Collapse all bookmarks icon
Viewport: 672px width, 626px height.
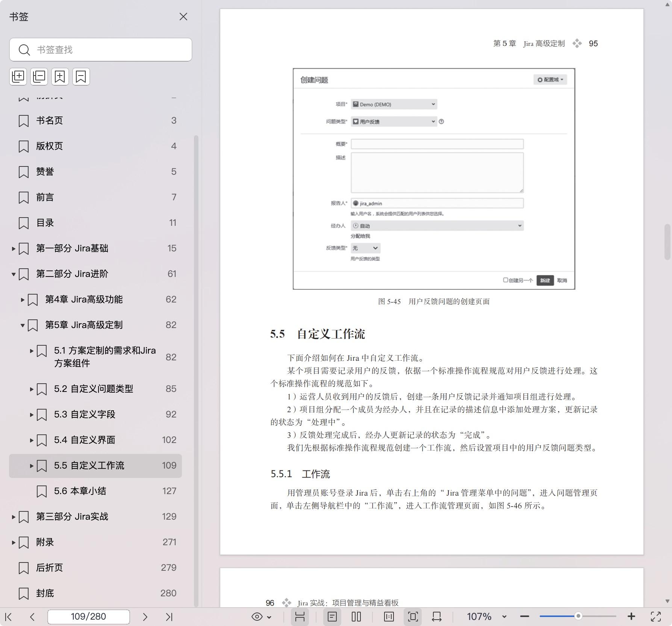click(39, 77)
